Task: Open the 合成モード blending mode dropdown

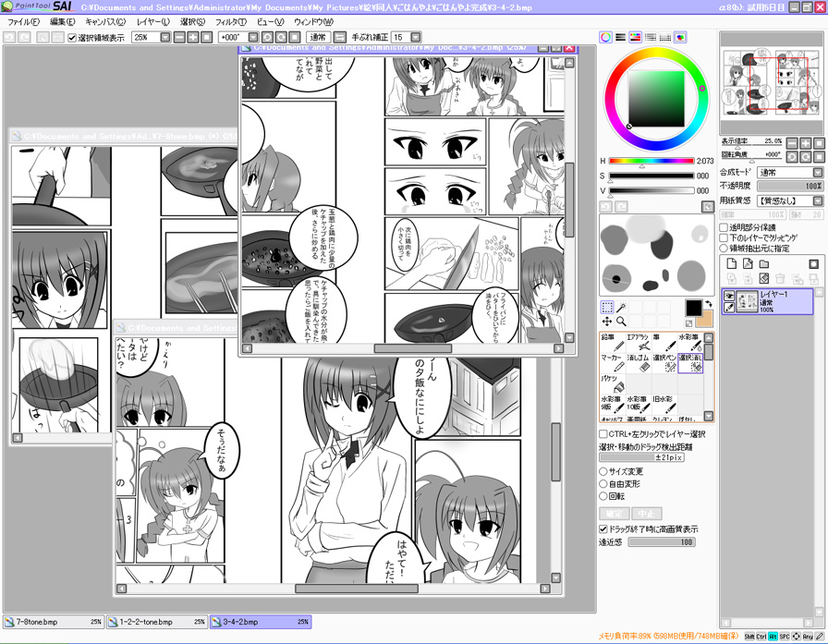Action: [x=818, y=173]
